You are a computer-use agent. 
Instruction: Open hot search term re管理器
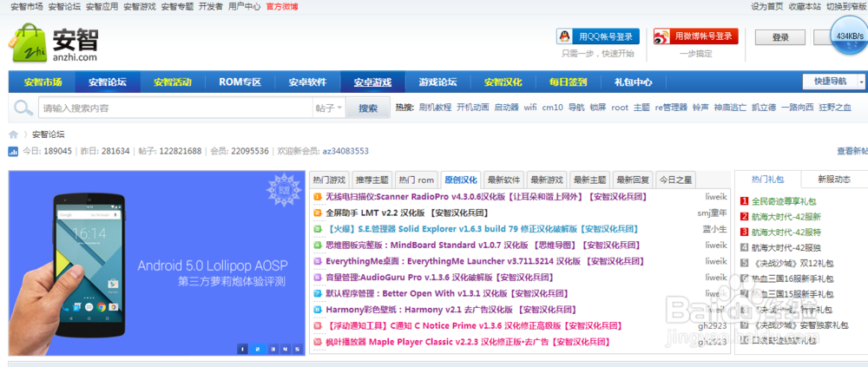click(x=671, y=108)
